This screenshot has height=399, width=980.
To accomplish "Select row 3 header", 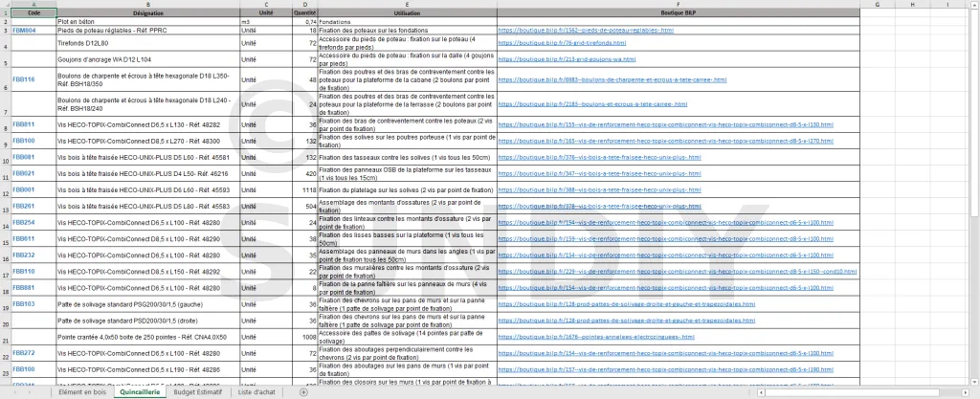I will point(5,31).
